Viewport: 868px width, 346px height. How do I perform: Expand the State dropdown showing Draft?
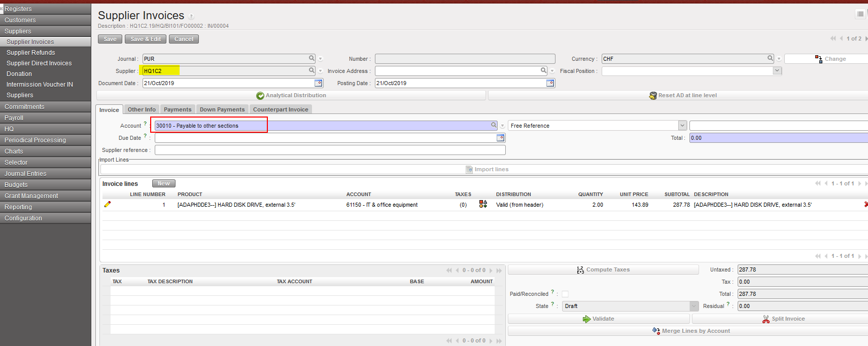[x=693, y=306]
